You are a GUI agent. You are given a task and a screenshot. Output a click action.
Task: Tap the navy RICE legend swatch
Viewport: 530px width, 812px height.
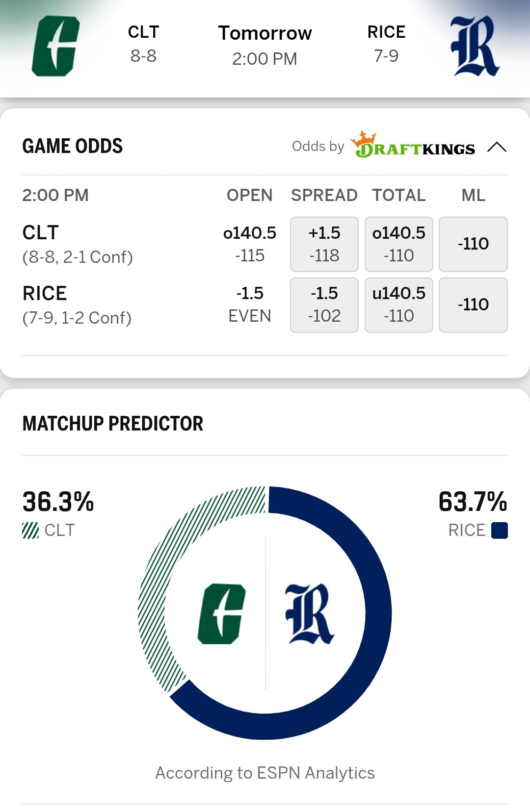pos(500,531)
